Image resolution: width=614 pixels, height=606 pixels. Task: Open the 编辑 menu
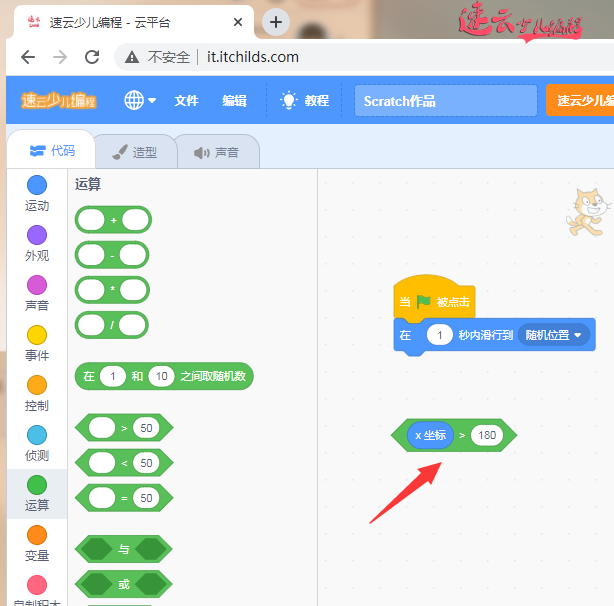(235, 101)
